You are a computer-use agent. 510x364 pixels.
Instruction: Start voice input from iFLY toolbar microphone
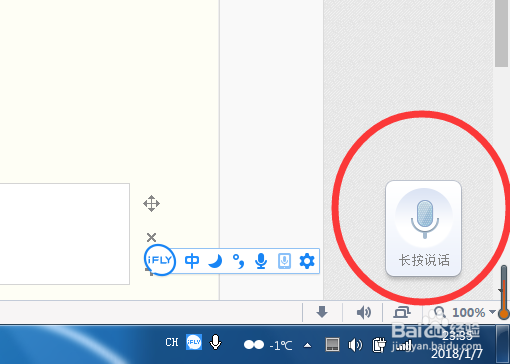[261, 261]
